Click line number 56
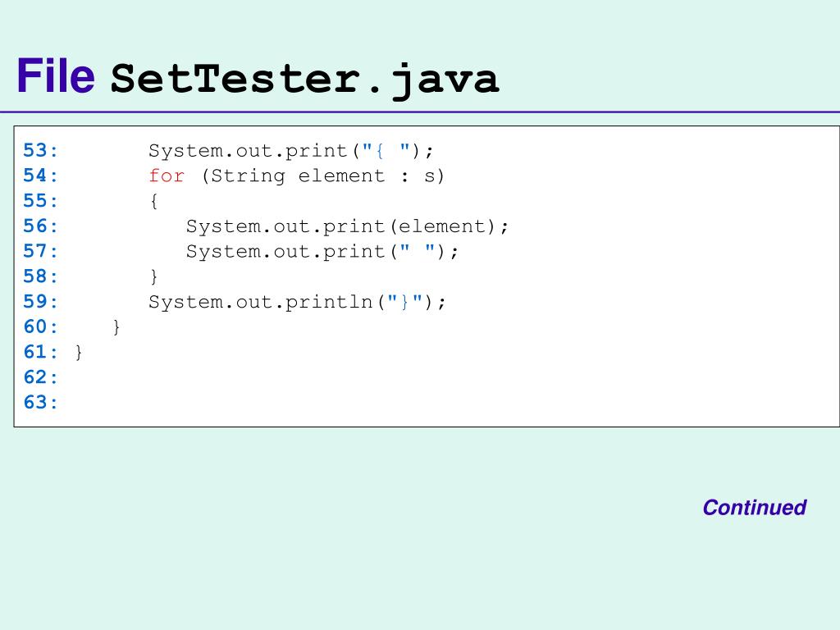The height and width of the screenshot is (630, 840). click(x=40, y=226)
